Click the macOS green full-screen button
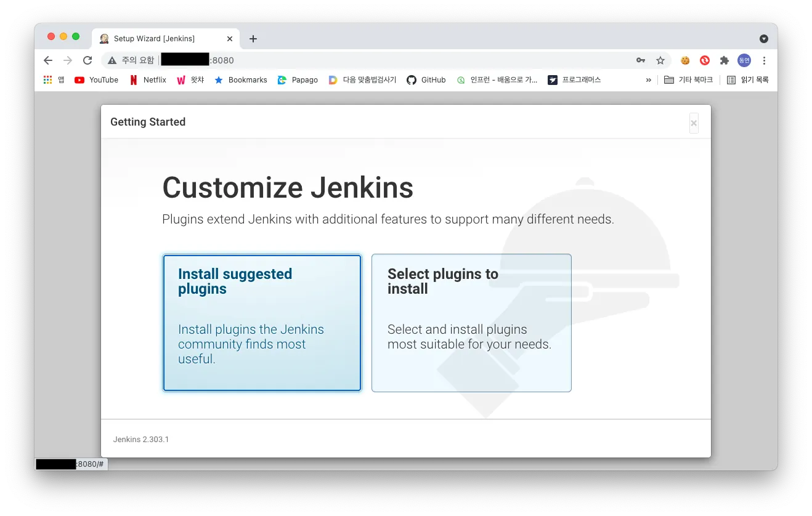Image resolution: width=812 pixels, height=516 pixels. coord(76,36)
